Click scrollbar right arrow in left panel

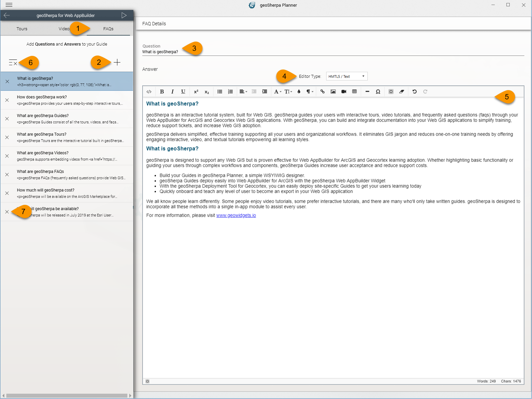coord(130,396)
